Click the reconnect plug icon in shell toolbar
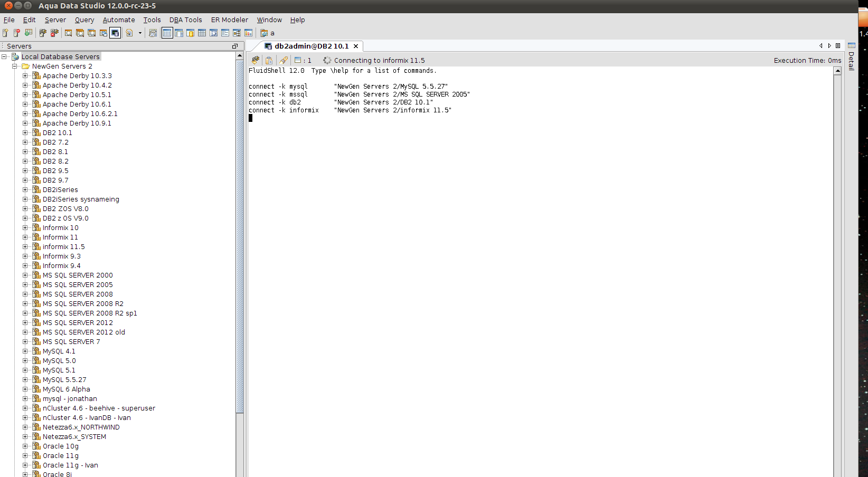 256,60
